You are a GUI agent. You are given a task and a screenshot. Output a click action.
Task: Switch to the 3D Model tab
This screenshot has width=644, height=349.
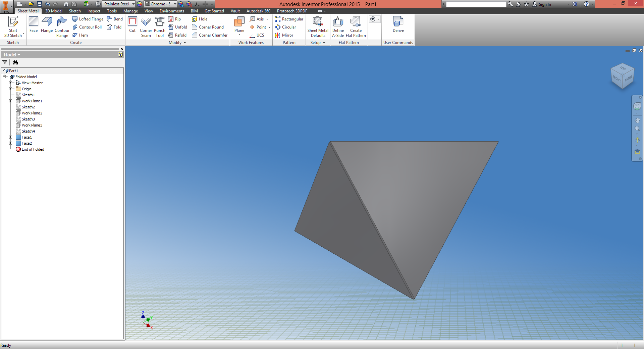(54, 11)
